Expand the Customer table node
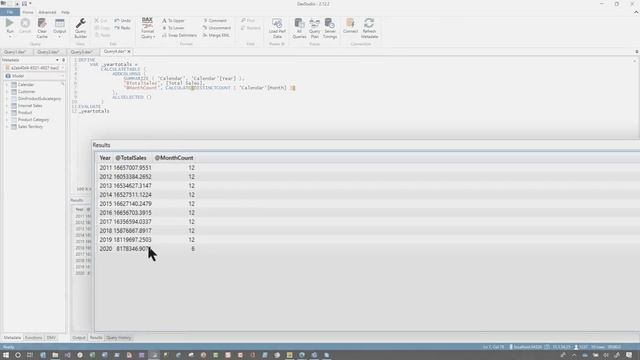 click(x=7, y=91)
